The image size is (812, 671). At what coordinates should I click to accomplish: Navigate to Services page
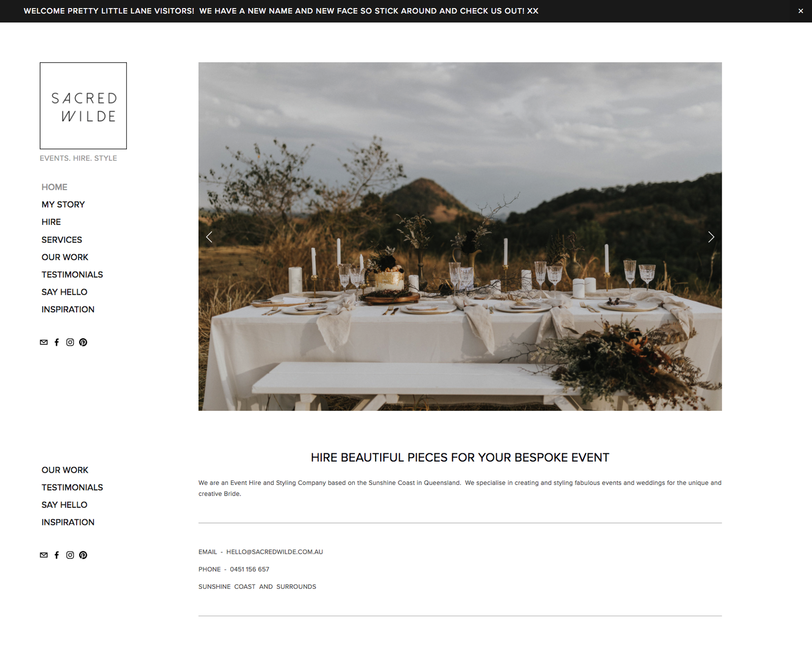point(62,240)
